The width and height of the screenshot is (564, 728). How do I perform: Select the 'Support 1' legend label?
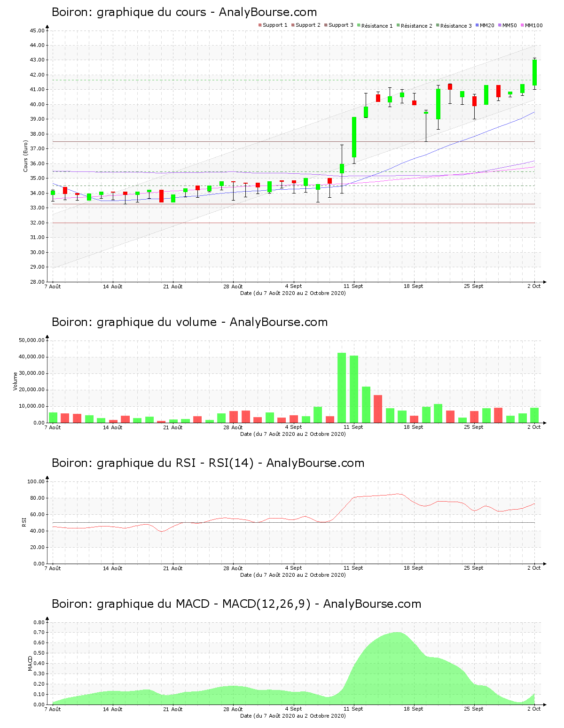coord(275,25)
